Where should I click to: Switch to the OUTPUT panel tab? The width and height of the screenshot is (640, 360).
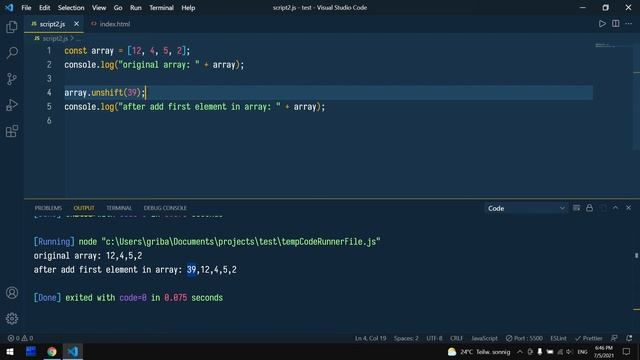pos(84,208)
